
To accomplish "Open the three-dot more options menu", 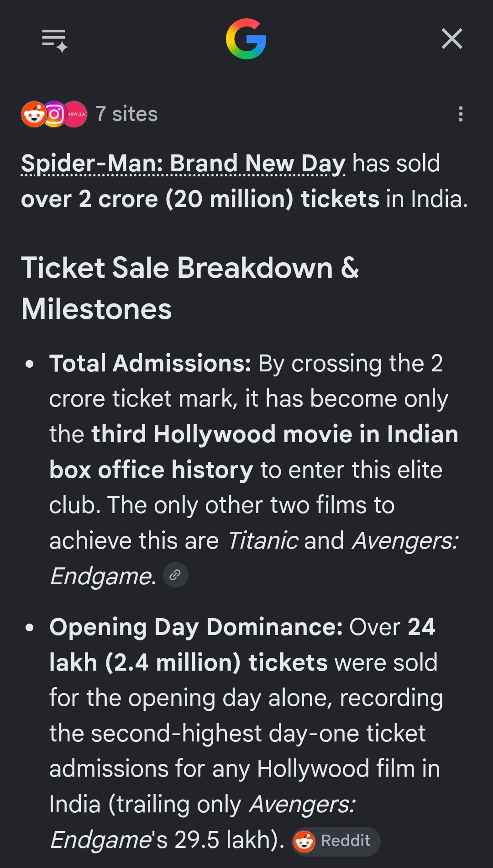I will coord(461,114).
